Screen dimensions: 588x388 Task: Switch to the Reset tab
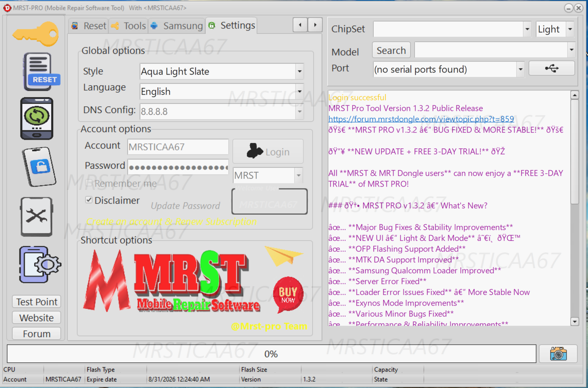pos(89,26)
